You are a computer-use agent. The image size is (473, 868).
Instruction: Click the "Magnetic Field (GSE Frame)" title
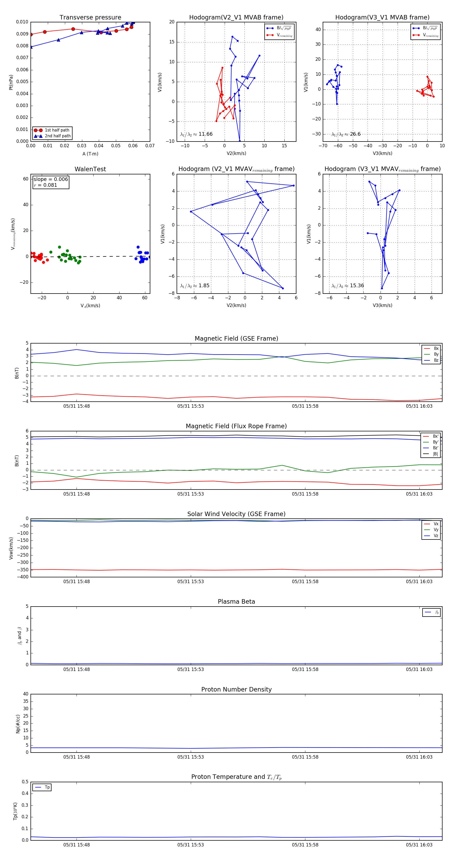[236, 339]
